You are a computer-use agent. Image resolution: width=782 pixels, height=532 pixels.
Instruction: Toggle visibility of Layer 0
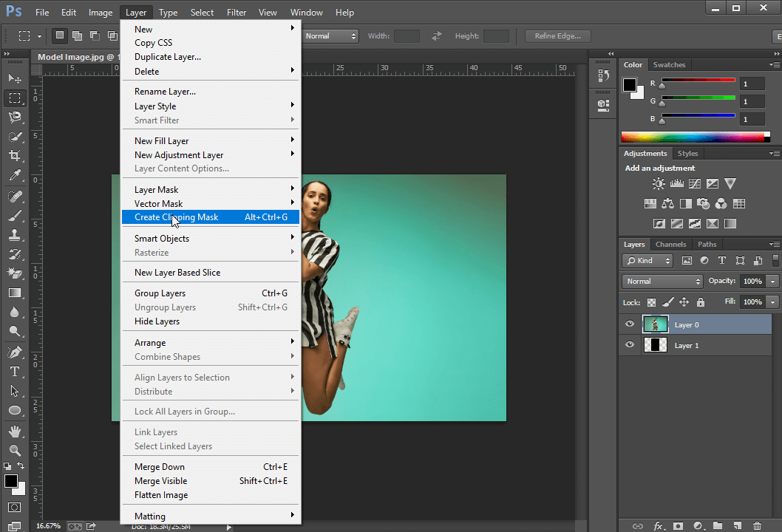coord(629,324)
